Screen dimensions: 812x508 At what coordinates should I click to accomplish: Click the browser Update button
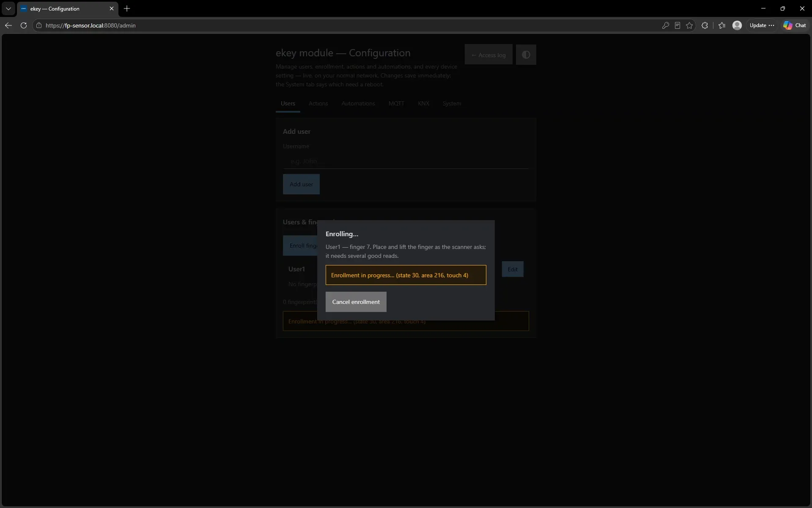pyautogui.click(x=762, y=25)
